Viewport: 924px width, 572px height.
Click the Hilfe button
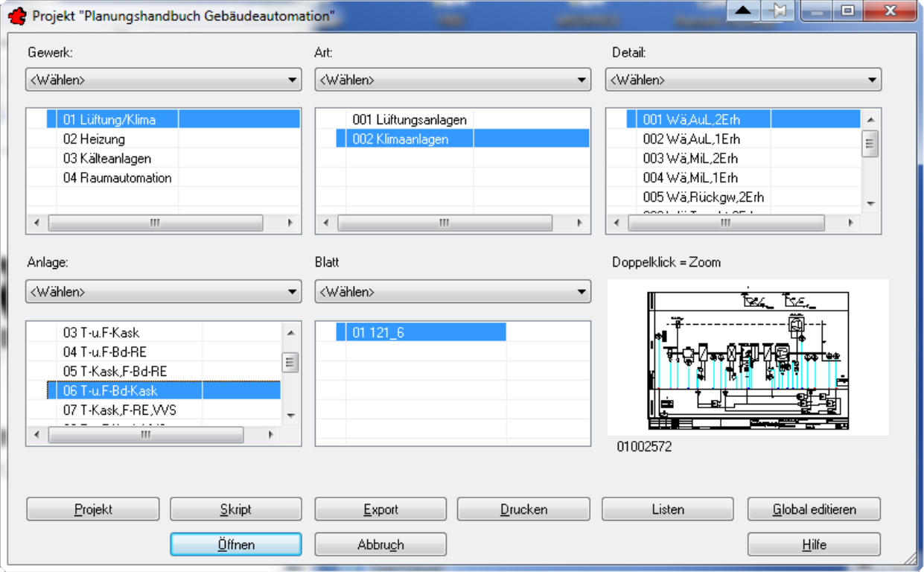[814, 544]
